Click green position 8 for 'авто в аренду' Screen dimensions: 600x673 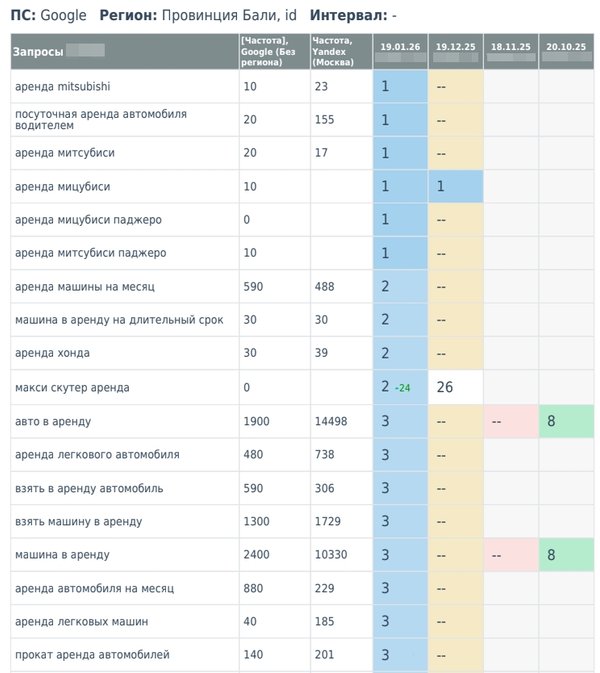(551, 422)
